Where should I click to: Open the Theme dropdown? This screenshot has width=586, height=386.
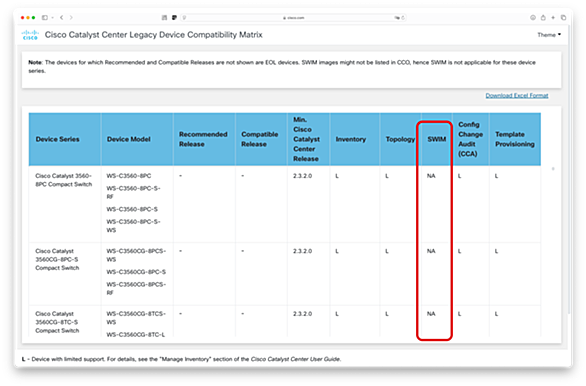tap(549, 35)
